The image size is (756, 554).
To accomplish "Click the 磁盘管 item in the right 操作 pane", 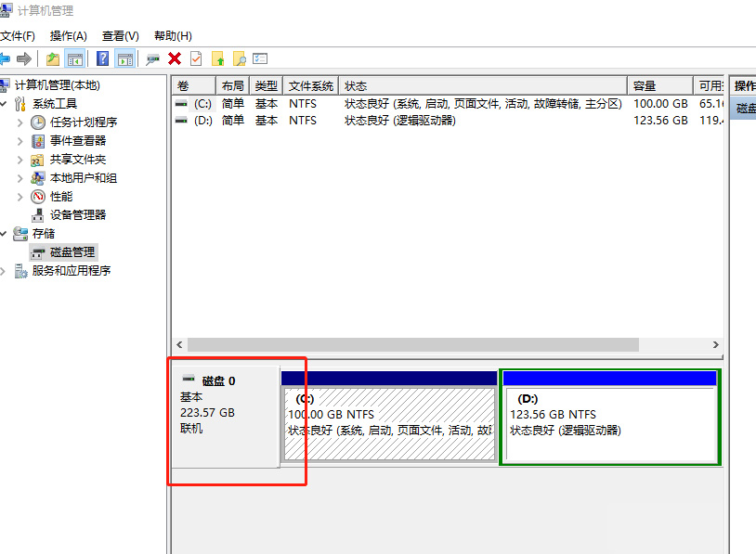I will pos(747,107).
